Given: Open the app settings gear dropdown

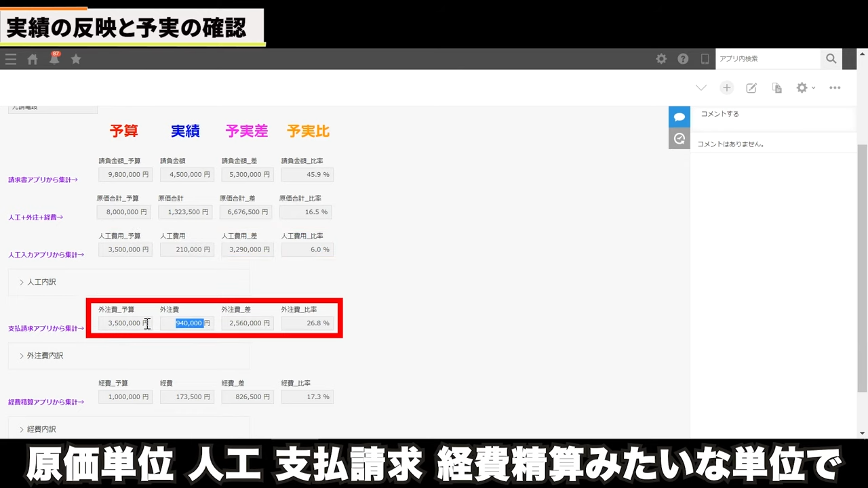Looking at the screenshot, I should pyautogui.click(x=805, y=88).
